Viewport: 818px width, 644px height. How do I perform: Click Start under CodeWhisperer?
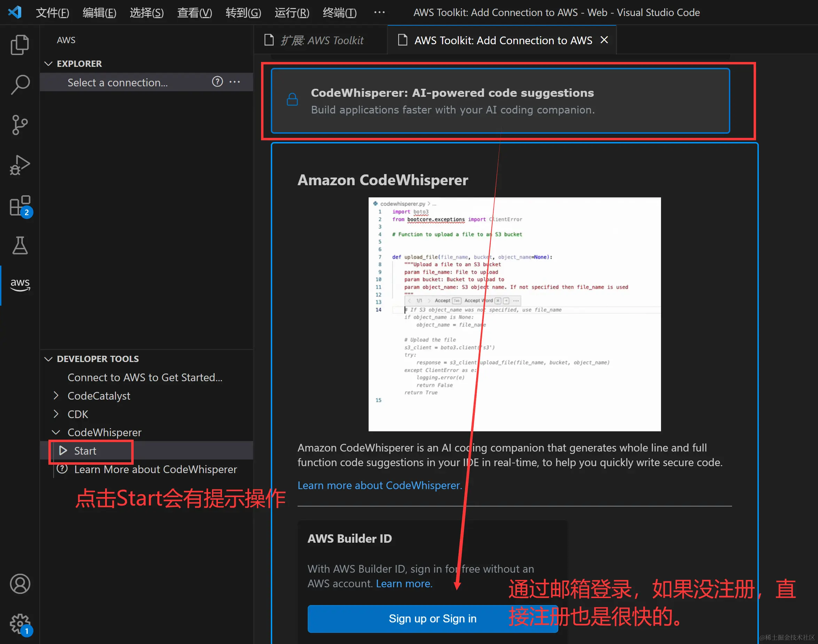click(85, 451)
